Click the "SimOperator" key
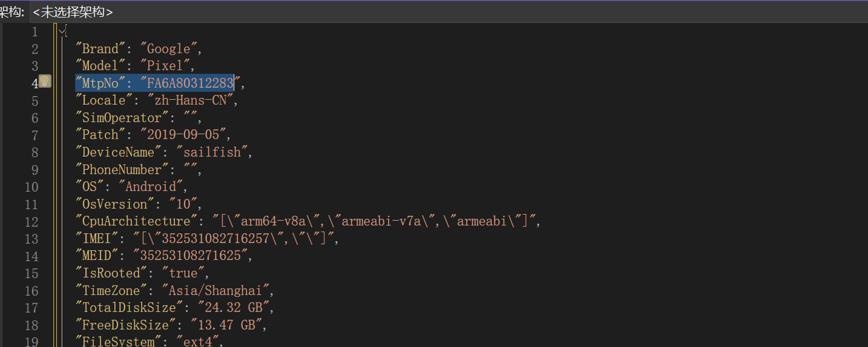The height and width of the screenshot is (347, 868). click(122, 118)
